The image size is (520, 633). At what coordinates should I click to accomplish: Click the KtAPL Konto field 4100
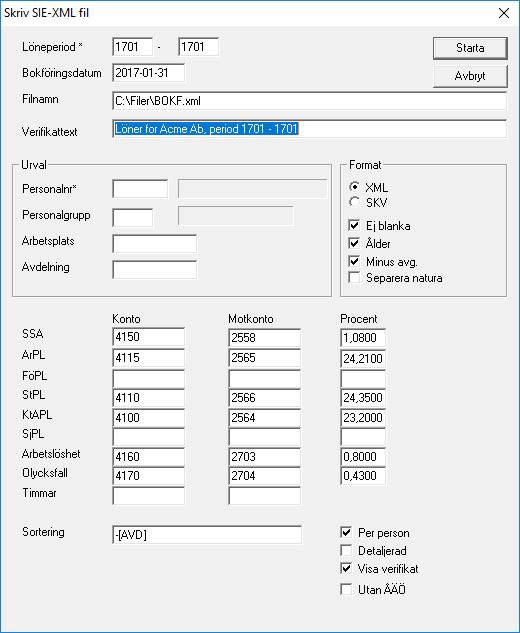tap(149, 418)
